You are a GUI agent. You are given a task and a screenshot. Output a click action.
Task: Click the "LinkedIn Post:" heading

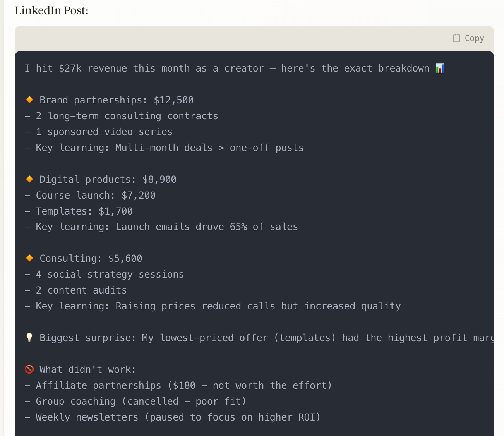click(x=51, y=10)
